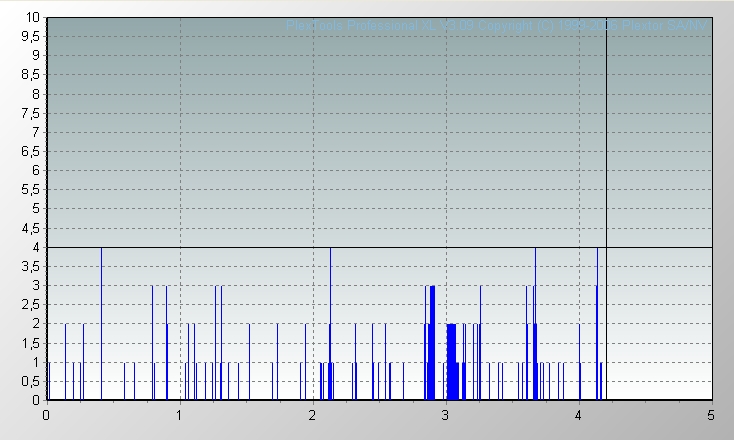Click the y-axis label 10
The image size is (734, 440).
33,17
